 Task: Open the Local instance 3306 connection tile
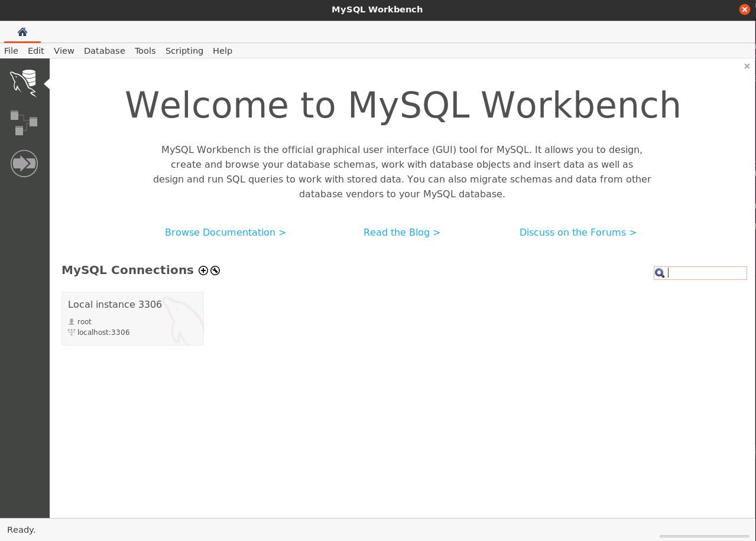click(x=132, y=318)
